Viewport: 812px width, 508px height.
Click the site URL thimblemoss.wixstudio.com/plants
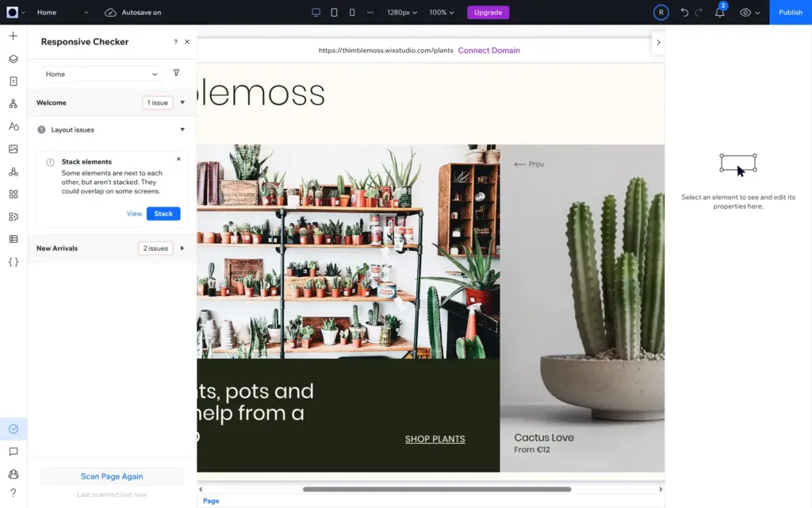tap(386, 50)
